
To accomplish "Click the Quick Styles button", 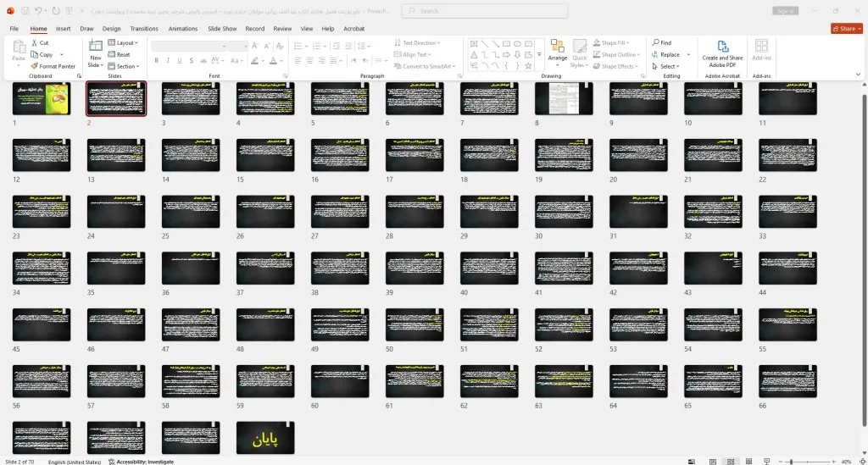I will pos(580,54).
